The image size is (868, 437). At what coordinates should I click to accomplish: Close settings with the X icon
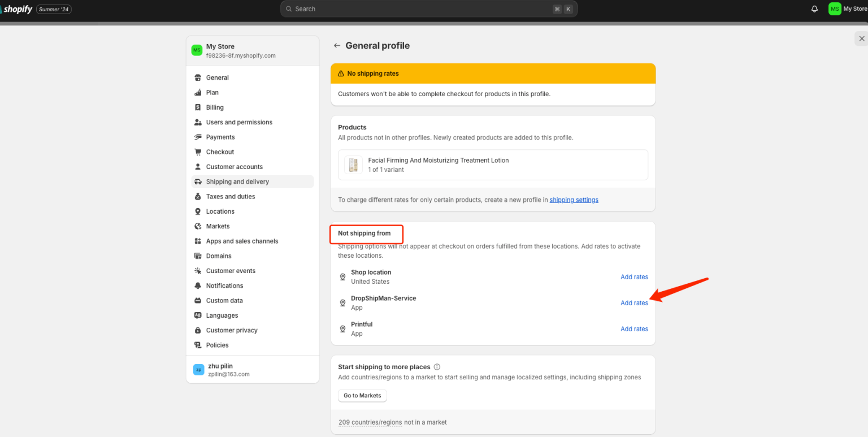861,38
